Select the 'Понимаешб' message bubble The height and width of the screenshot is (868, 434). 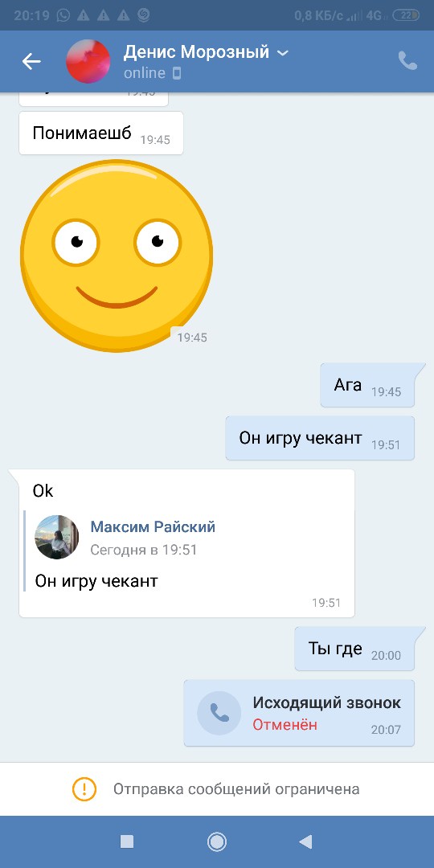tap(101, 133)
